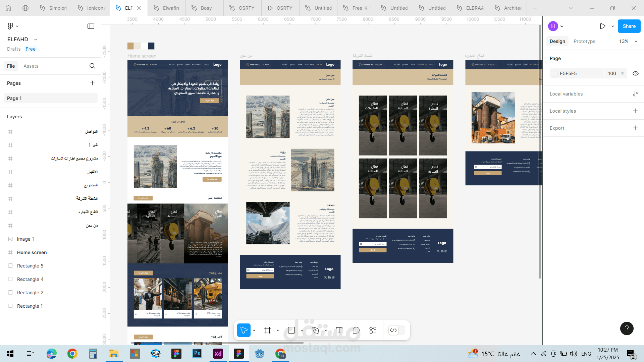Select the Comment tool
Image resolution: width=644 pixels, height=362 pixels.
356,330
